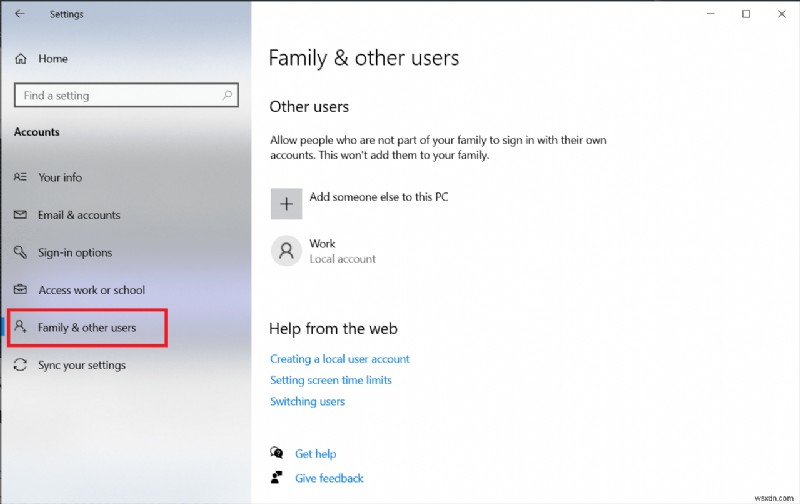Screen dimensions: 800x504
Task: Open Your info section
Action: coord(60,177)
